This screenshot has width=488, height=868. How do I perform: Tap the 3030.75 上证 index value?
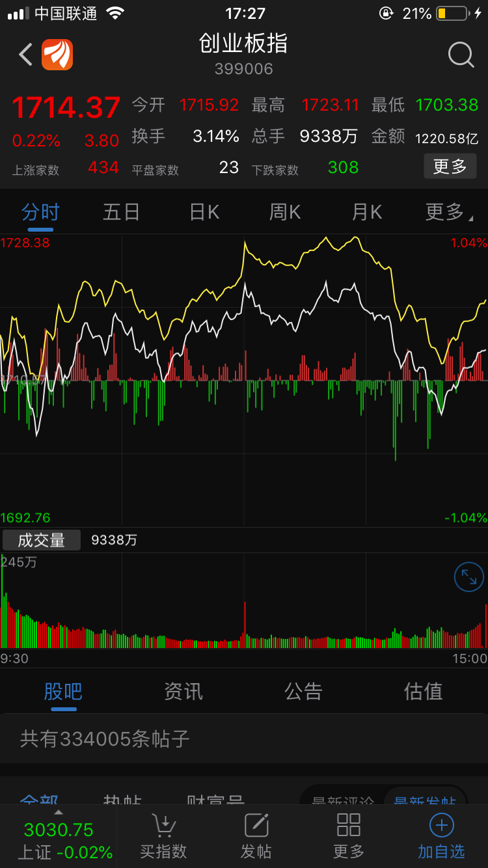(x=59, y=830)
